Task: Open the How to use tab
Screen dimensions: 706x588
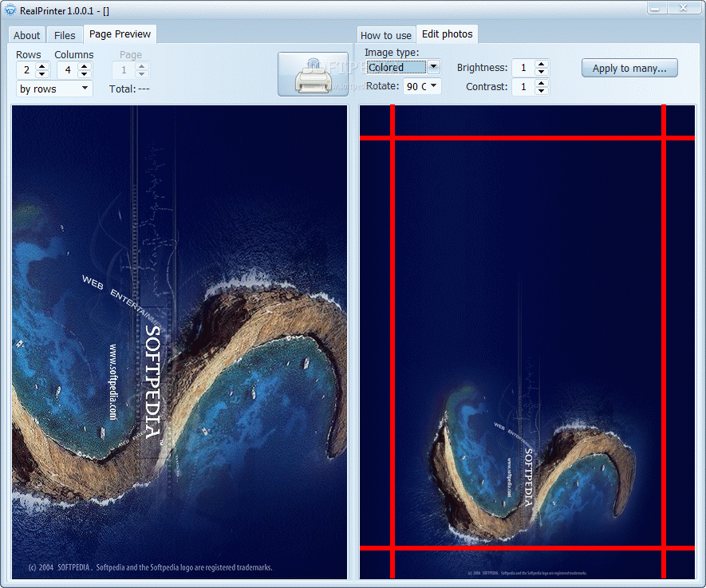Action: [x=386, y=35]
